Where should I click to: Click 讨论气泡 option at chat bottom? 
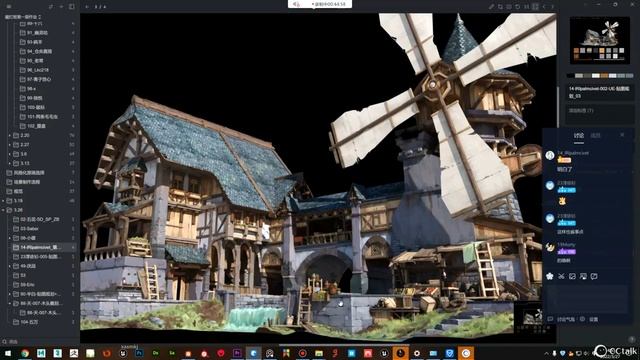pyautogui.click(x=566, y=320)
